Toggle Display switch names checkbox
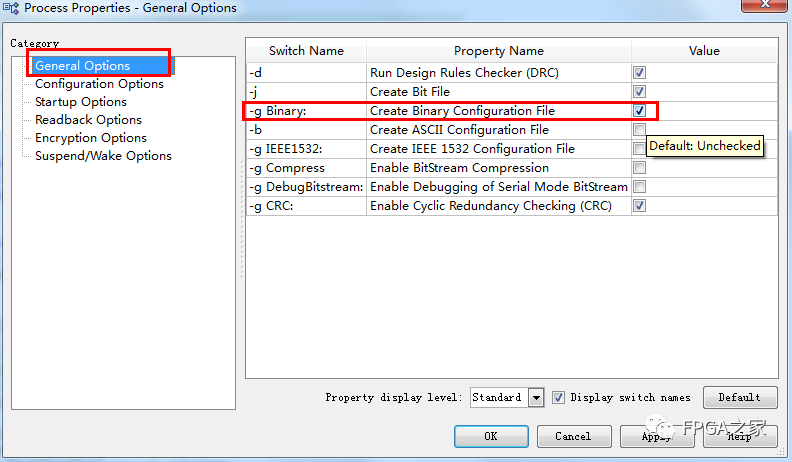Image resolution: width=792 pixels, height=462 pixels. click(558, 397)
